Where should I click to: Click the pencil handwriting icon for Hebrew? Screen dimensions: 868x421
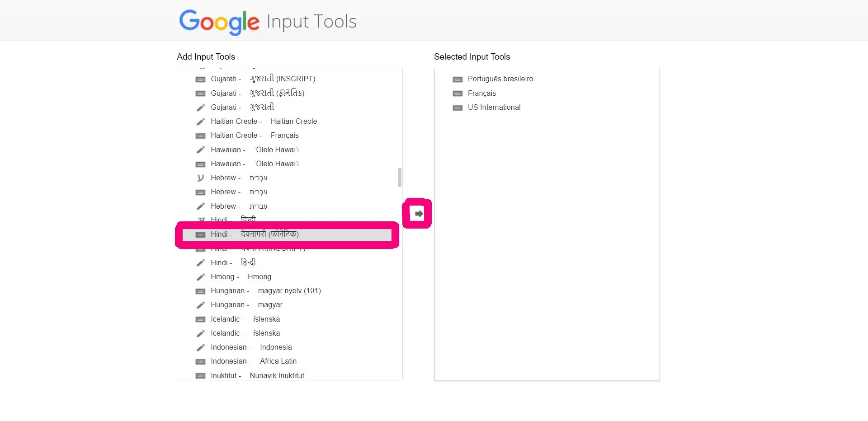click(x=200, y=206)
